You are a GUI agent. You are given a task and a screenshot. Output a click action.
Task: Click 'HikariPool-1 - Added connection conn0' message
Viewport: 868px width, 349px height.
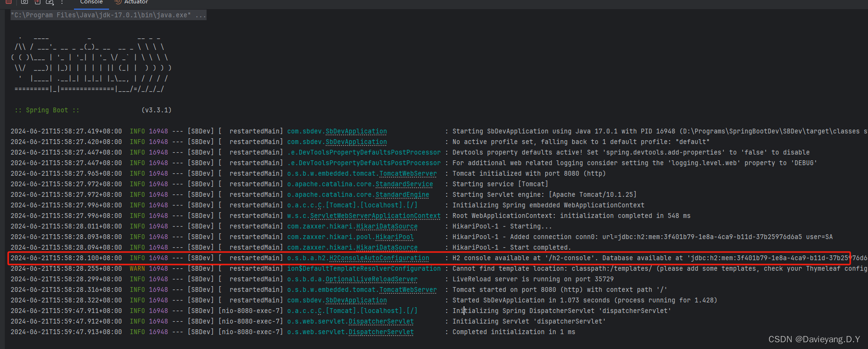[642, 237]
